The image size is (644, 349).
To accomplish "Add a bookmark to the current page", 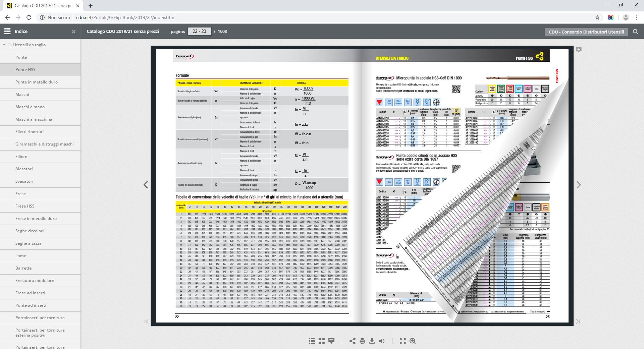I will click(579, 50).
